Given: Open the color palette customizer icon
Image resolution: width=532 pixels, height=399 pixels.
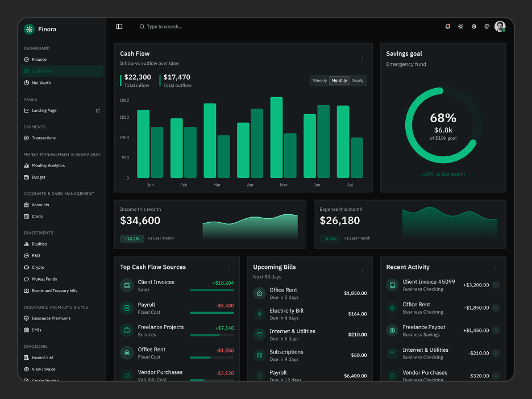Looking at the screenshot, I should click(x=487, y=27).
